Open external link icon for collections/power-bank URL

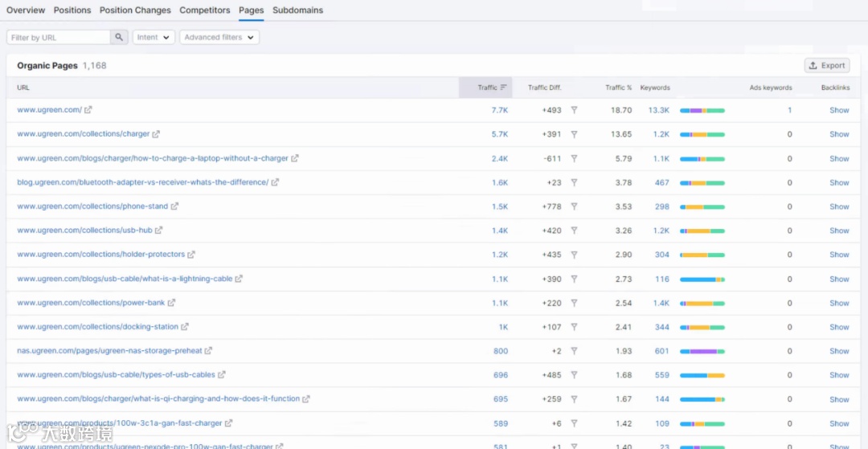[172, 303]
